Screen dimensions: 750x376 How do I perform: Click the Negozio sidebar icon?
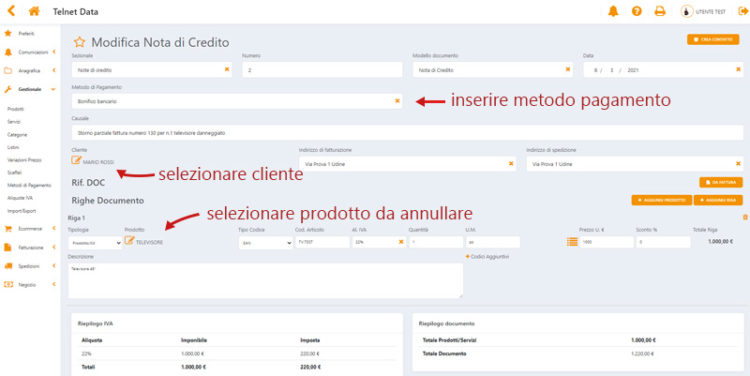(x=8, y=285)
